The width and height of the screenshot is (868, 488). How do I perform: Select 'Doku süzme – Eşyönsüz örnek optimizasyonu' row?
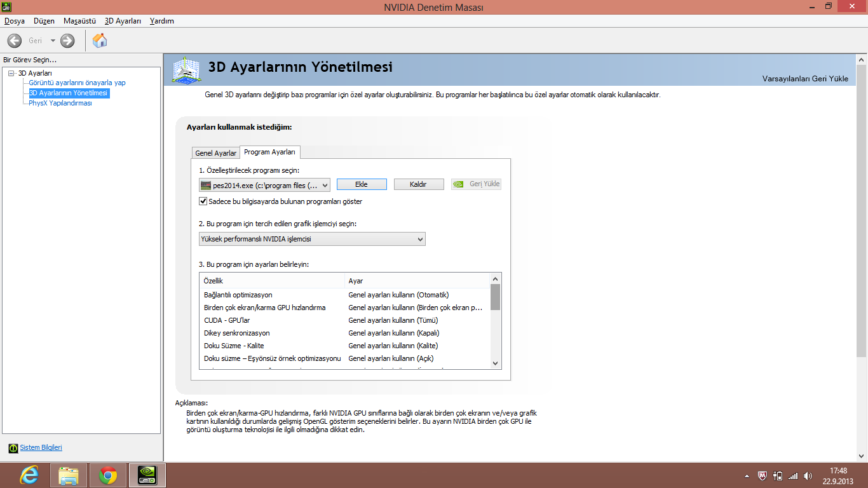(x=345, y=358)
